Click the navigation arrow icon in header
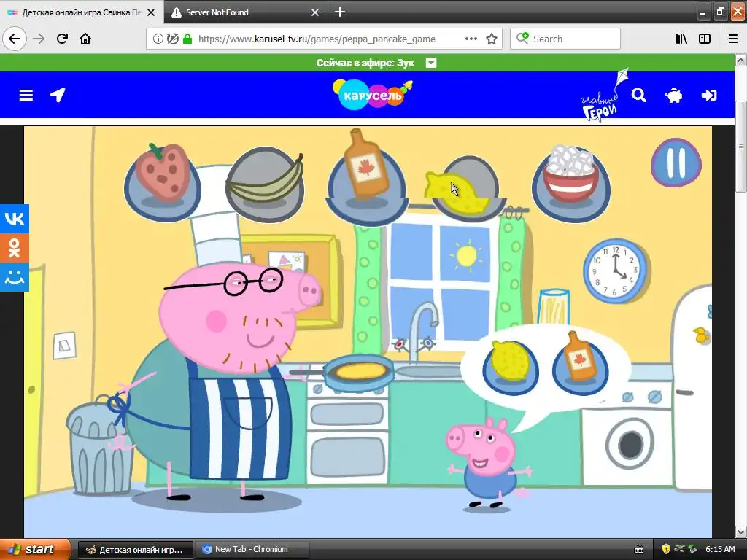747x560 pixels. coord(58,96)
